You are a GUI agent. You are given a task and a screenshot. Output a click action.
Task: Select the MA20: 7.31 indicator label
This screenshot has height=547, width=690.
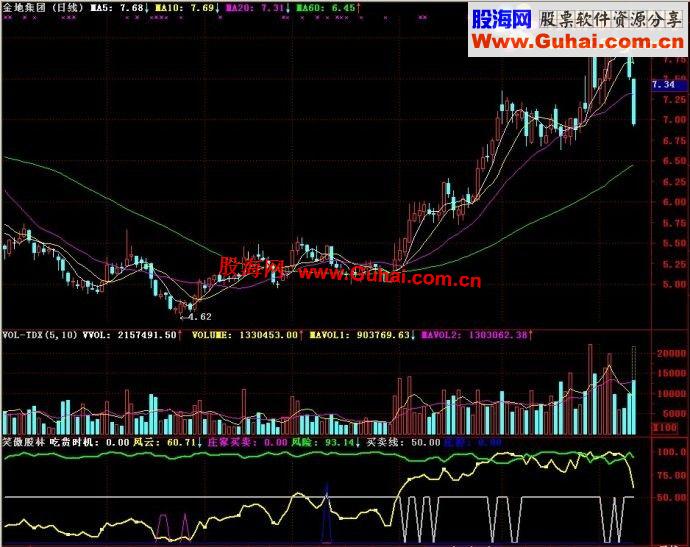pos(258,7)
